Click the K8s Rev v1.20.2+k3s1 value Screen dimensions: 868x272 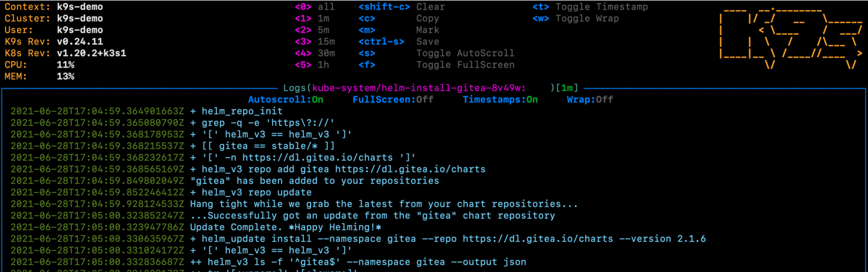tap(92, 53)
